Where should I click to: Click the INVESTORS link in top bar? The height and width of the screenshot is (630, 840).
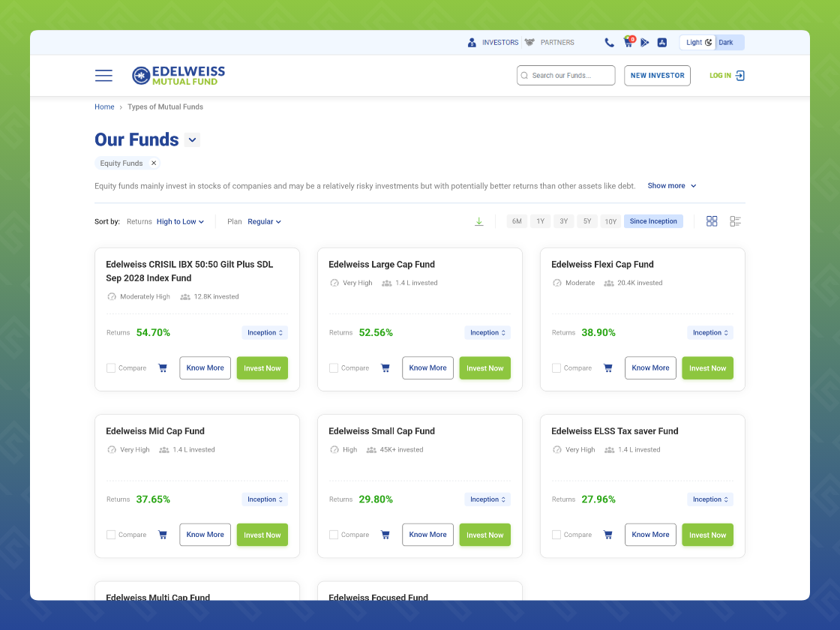point(500,42)
